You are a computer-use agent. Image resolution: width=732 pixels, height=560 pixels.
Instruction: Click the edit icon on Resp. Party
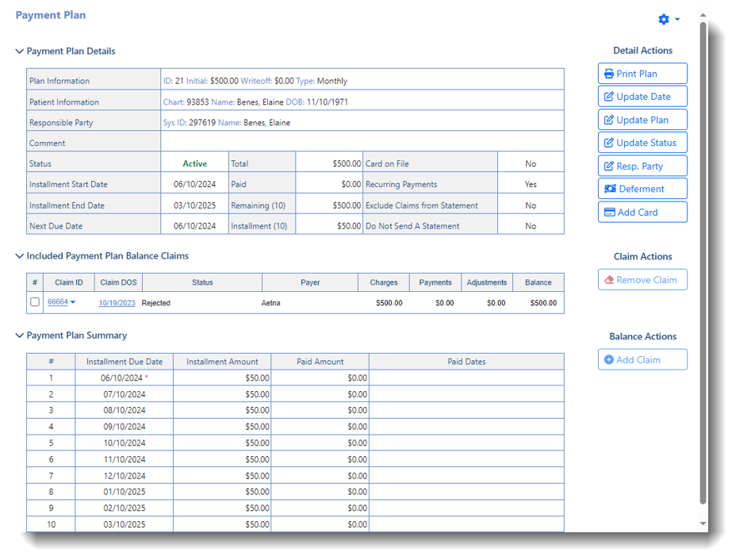coord(609,167)
